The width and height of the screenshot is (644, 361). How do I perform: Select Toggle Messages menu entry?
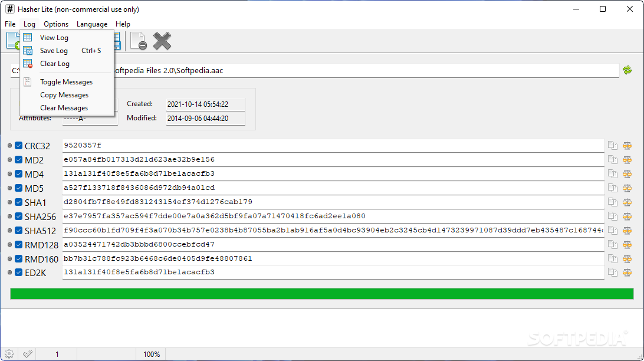67,82
